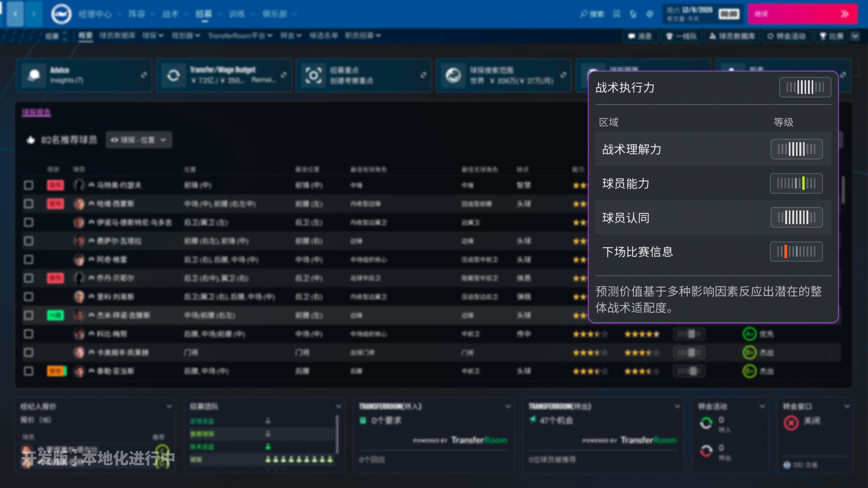Expand the shortcut bar overflow arrow
This screenshot has height=488, width=868.
point(856,36)
